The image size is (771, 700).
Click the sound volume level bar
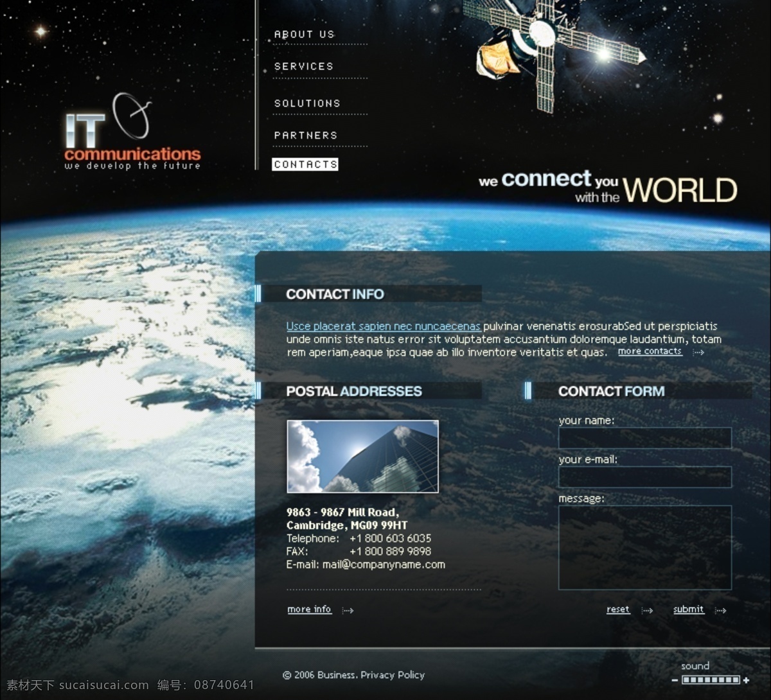(711, 680)
